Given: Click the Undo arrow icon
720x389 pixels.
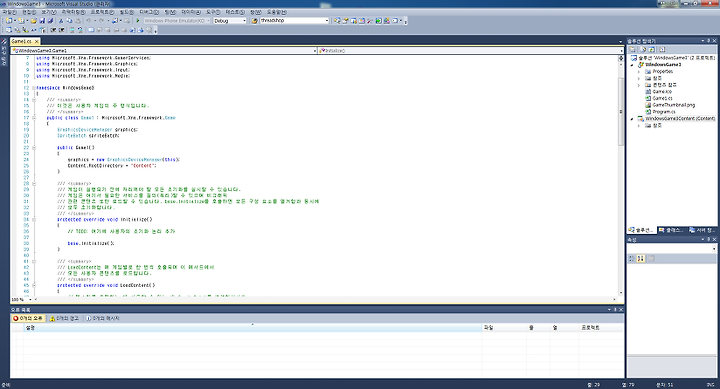Looking at the screenshot, I should 89,21.
